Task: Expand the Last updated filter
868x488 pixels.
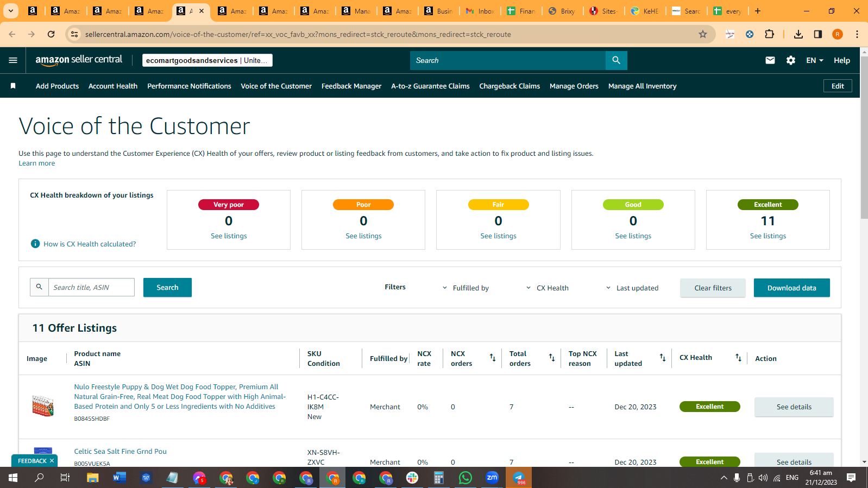Action: [632, 288]
